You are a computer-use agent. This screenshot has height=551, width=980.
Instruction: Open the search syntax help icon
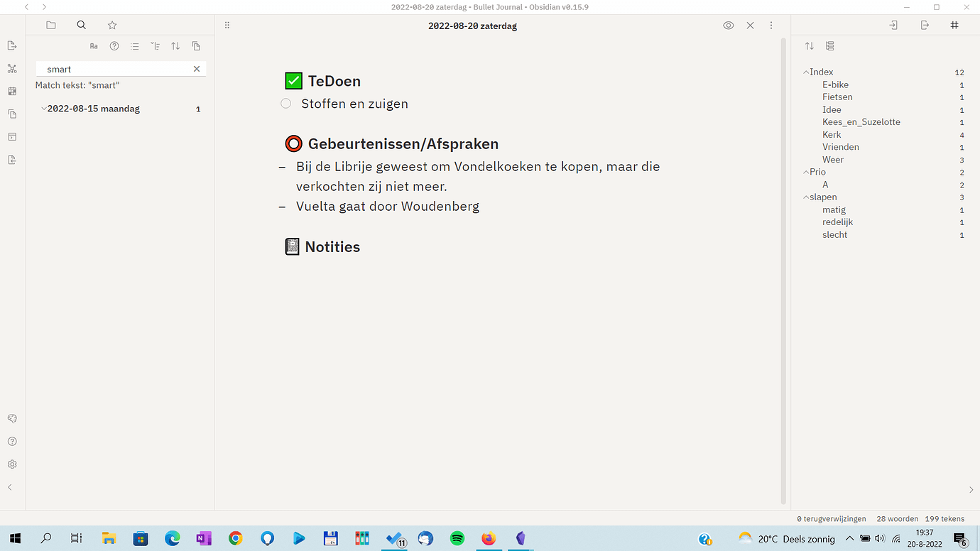[x=114, y=45]
